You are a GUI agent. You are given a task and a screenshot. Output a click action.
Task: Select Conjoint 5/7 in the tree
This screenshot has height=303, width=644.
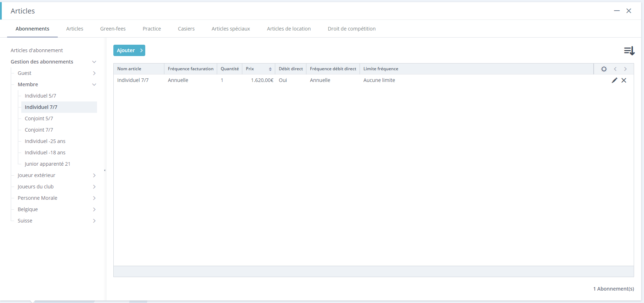(39, 119)
